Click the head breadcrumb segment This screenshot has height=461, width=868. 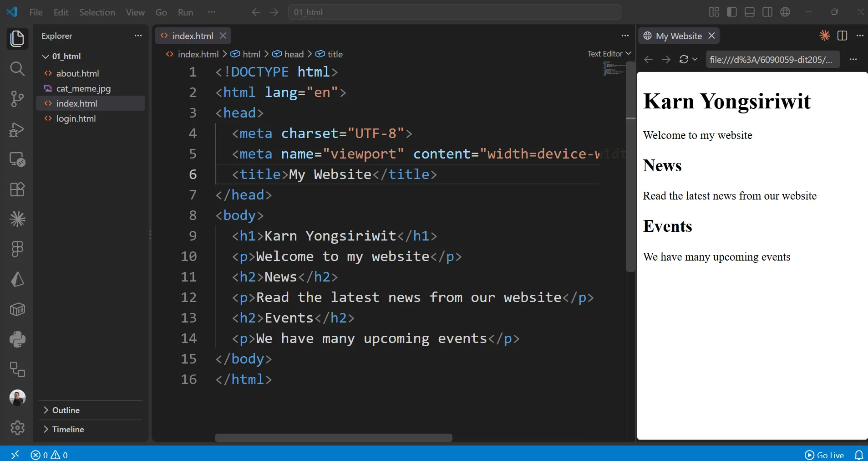[288, 54]
